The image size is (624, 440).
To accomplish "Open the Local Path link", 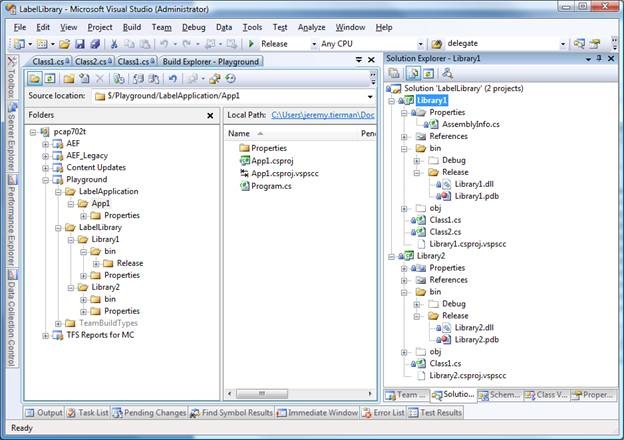I will [323, 115].
